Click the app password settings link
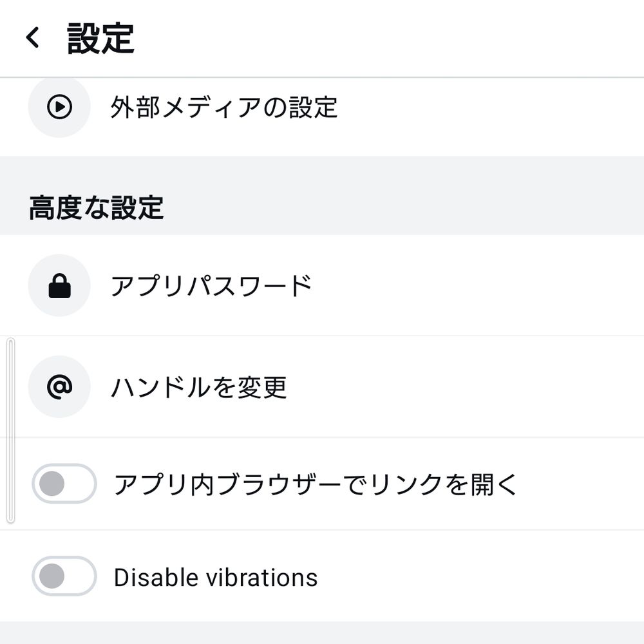 (x=211, y=285)
